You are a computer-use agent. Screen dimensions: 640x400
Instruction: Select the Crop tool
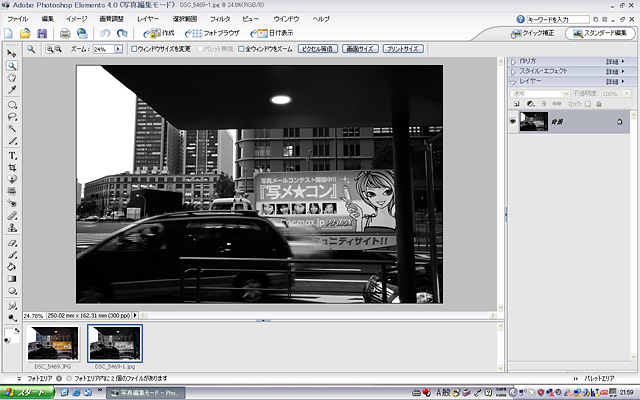pyautogui.click(x=12, y=167)
